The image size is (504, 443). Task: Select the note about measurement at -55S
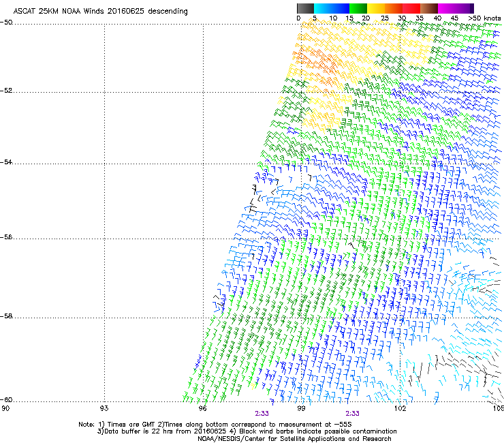pos(256,425)
